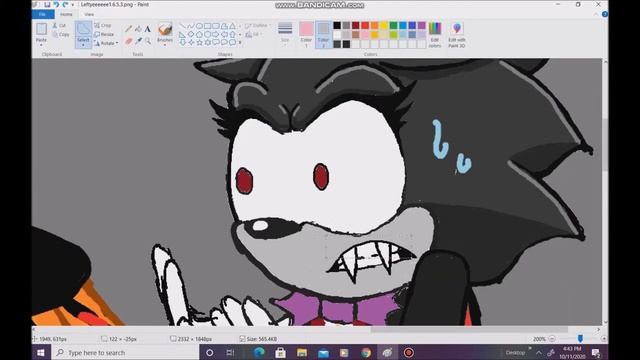Select Color 2 background swatch
This screenshot has width=640, height=360.
click(x=323, y=35)
